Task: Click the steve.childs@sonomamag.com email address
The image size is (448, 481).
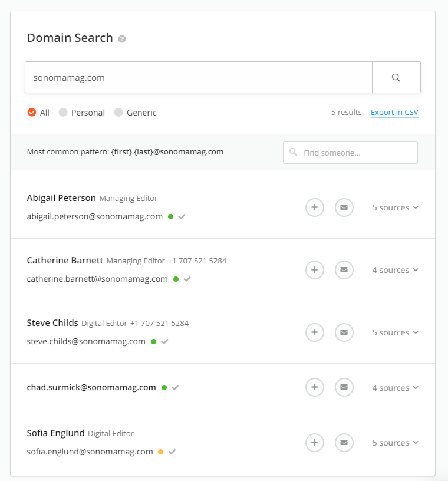Action: [86, 341]
